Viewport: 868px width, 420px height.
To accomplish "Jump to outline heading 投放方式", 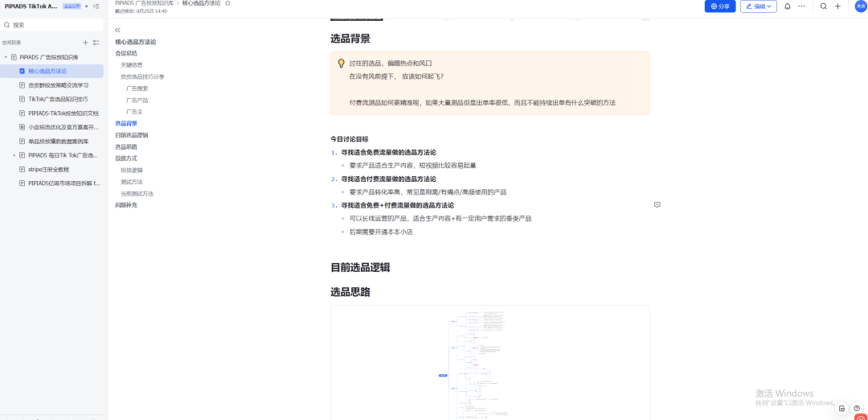I will coord(126,159).
